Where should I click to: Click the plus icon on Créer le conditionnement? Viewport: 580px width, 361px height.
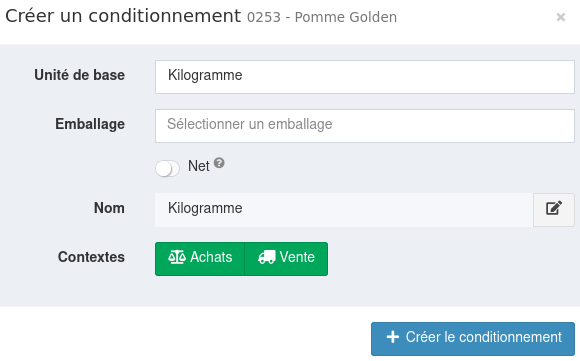click(392, 337)
